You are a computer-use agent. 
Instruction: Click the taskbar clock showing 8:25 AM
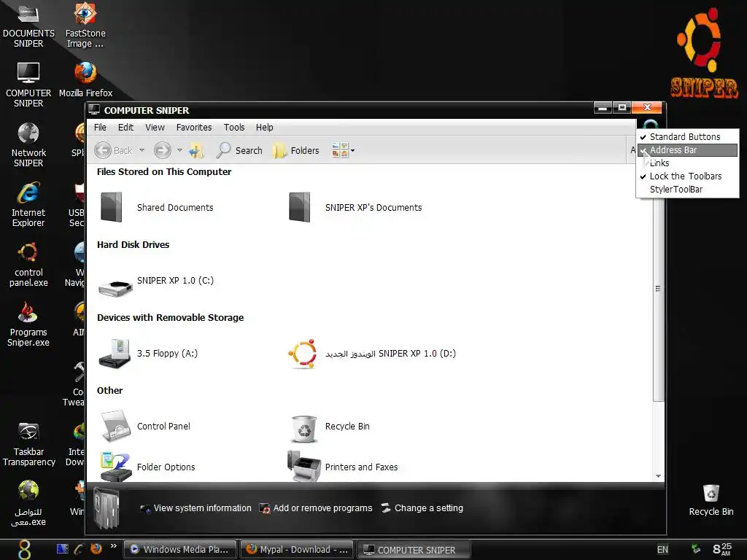[722, 549]
